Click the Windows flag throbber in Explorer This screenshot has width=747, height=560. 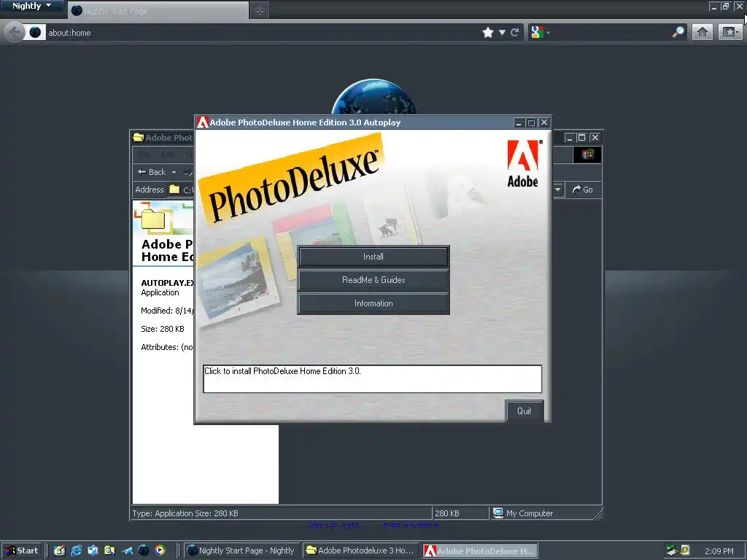(x=587, y=155)
